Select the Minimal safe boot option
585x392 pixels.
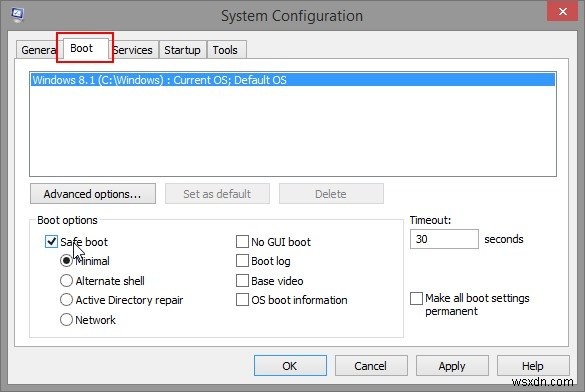(66, 261)
